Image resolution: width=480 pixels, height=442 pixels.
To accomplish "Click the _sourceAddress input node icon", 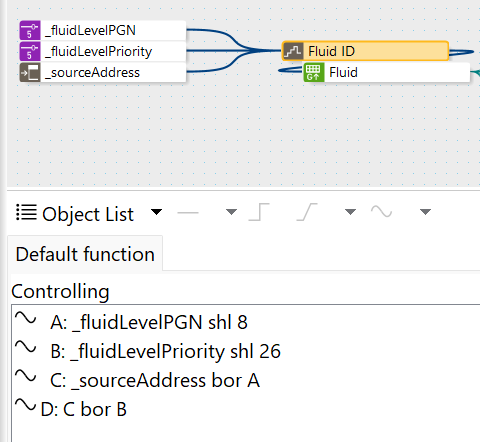I will click(30, 72).
